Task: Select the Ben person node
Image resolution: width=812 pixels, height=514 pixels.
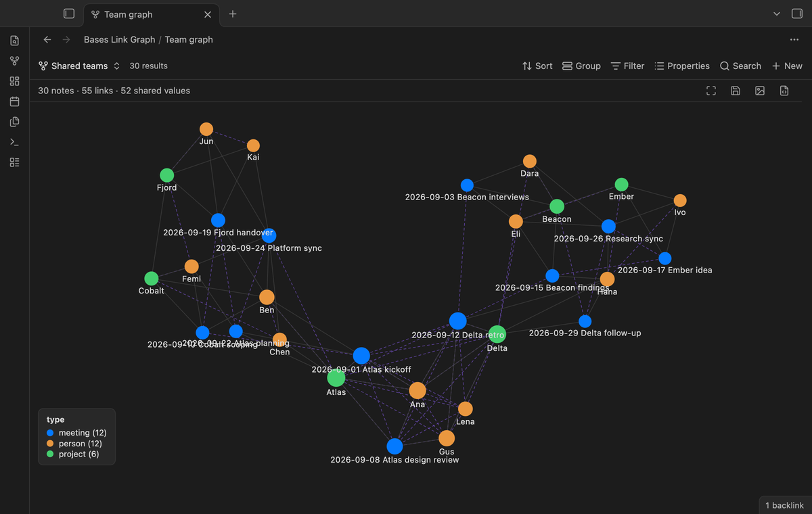Action: pyautogui.click(x=267, y=298)
